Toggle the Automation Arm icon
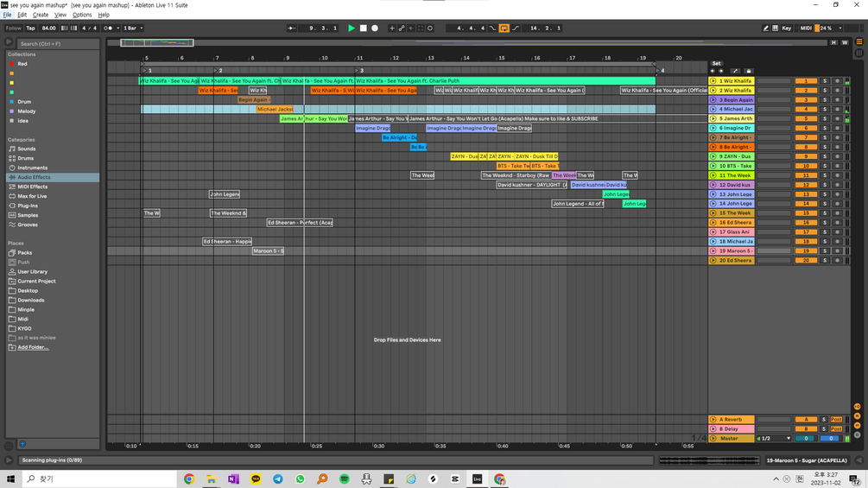 pos(402,29)
